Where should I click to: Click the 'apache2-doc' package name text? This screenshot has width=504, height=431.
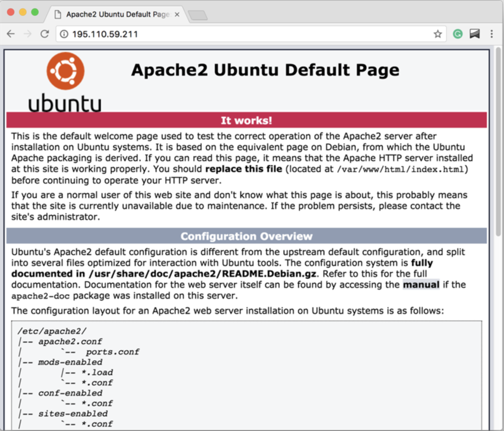point(40,296)
